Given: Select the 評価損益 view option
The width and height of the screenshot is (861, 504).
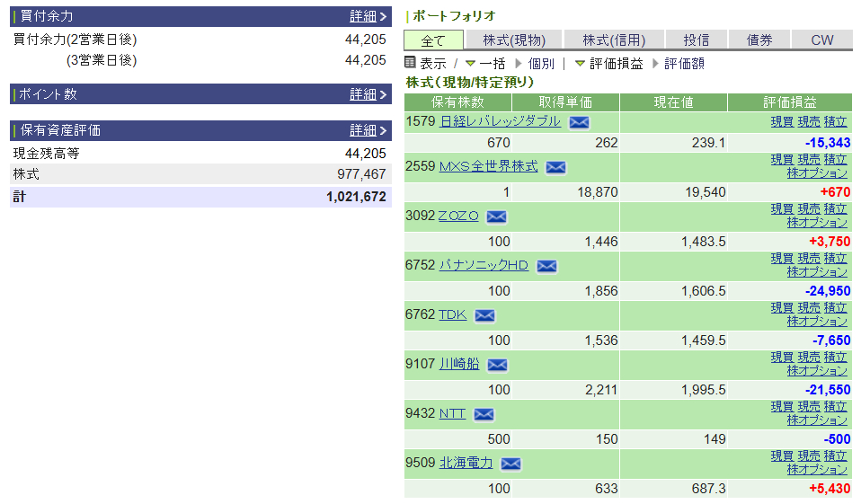Looking at the screenshot, I should coord(616,64).
